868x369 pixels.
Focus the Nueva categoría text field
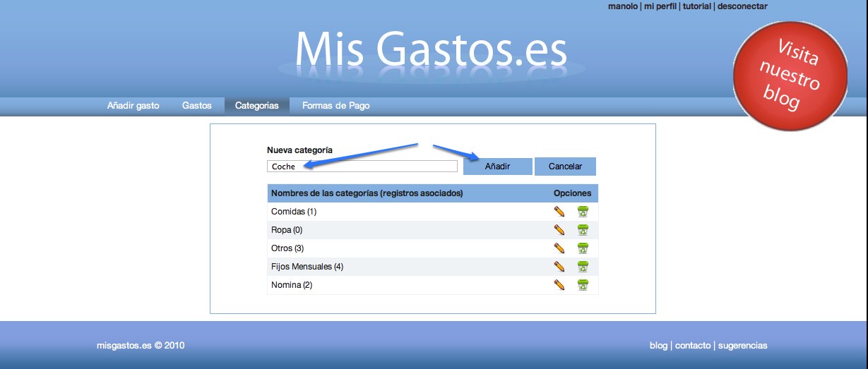[x=362, y=167]
